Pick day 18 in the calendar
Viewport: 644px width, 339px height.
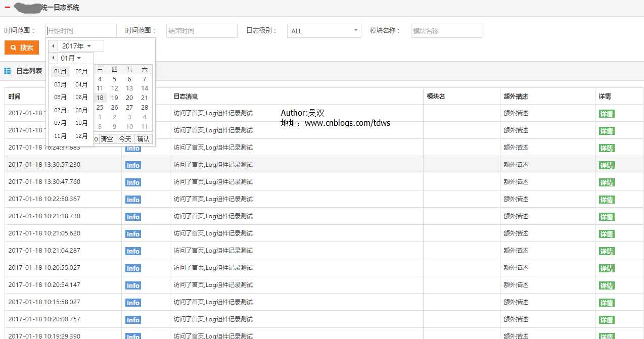[x=100, y=98]
